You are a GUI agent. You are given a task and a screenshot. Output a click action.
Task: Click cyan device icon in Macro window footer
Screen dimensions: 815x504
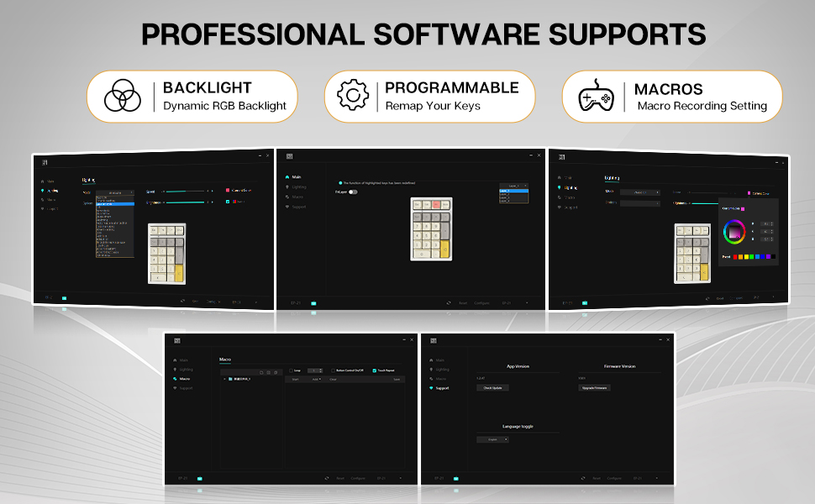click(200, 479)
